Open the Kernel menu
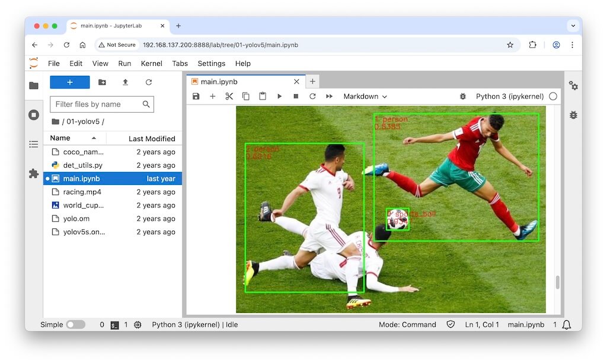607x364 pixels. point(151,63)
